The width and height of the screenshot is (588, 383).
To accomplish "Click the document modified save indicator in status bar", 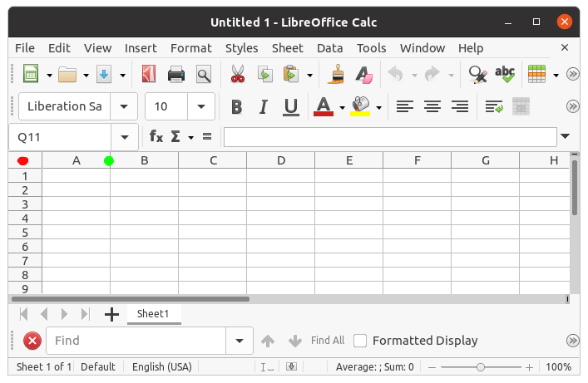I will [291, 366].
